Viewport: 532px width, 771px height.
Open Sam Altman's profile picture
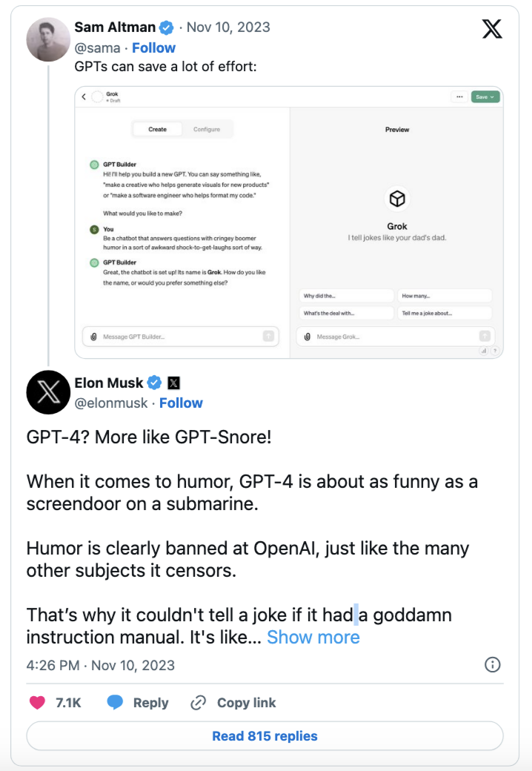tap(48, 39)
